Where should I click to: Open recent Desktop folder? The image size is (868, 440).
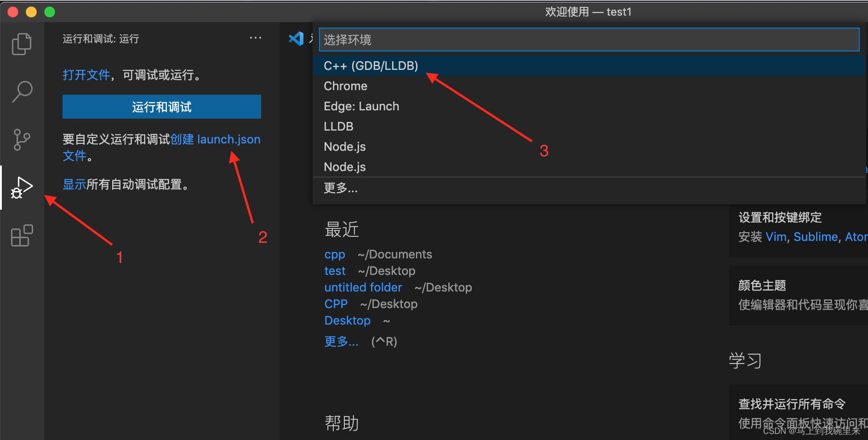[x=348, y=320]
